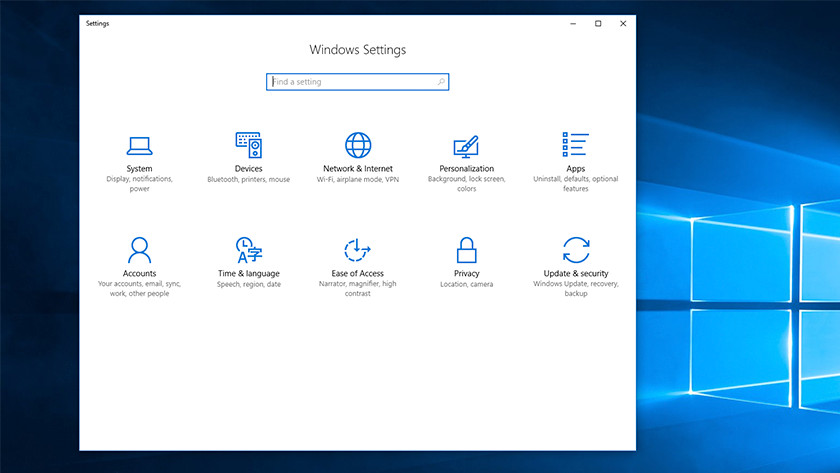
Task: Click the magnifier icon in the search box
Action: pyautogui.click(x=440, y=82)
